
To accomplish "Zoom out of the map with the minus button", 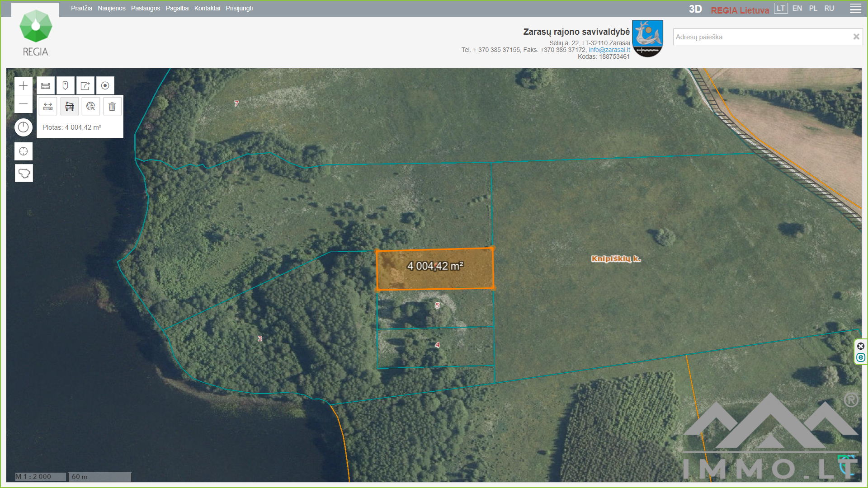I will pos(24,104).
